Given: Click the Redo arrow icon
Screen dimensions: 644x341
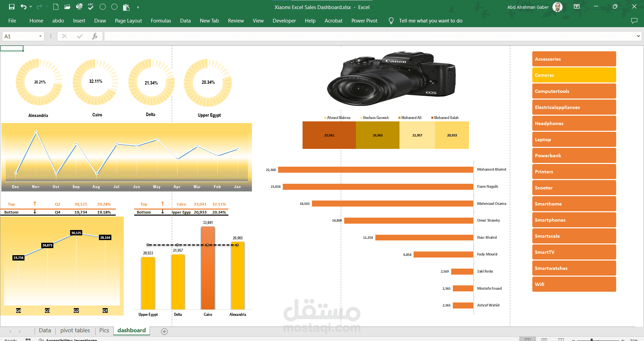Looking at the screenshot, I should 39,7.
